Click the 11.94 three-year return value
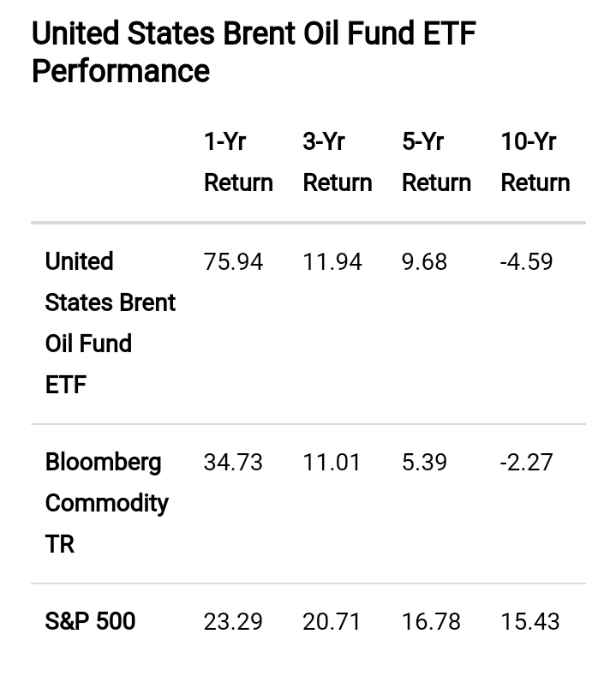The image size is (616, 682). point(332,262)
